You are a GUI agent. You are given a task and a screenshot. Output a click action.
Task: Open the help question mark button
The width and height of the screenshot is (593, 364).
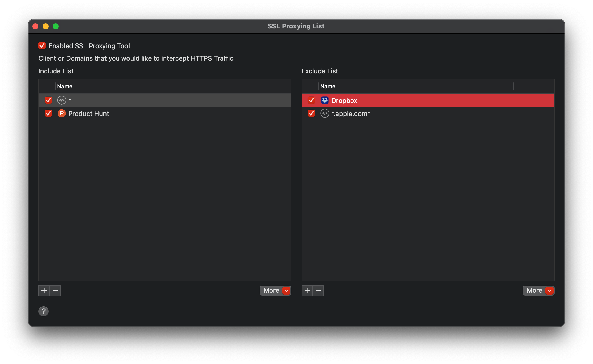pyautogui.click(x=44, y=311)
